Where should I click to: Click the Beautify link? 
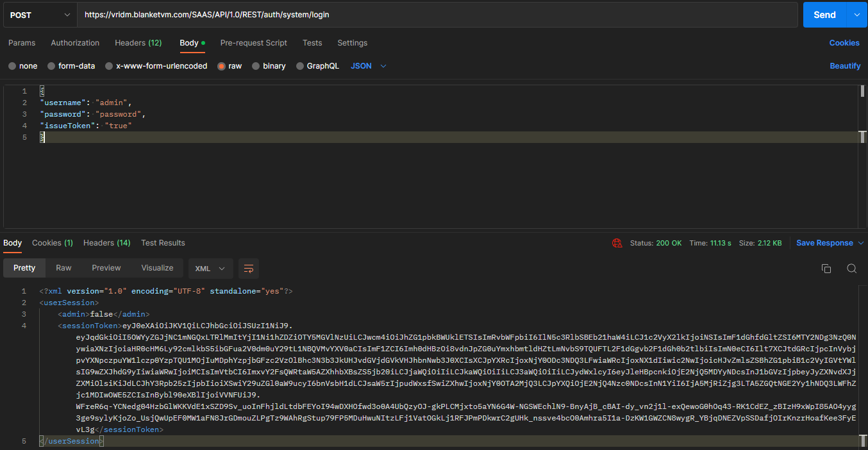[845, 66]
